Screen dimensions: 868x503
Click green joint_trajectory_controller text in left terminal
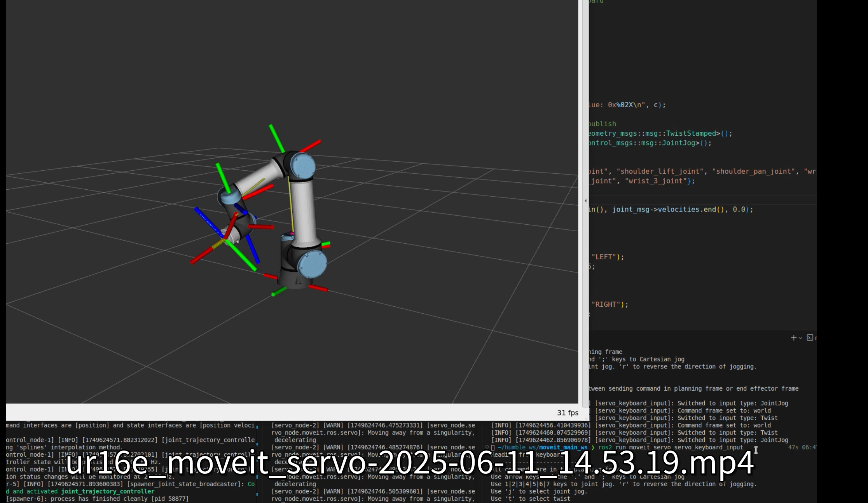pyautogui.click(x=108, y=491)
